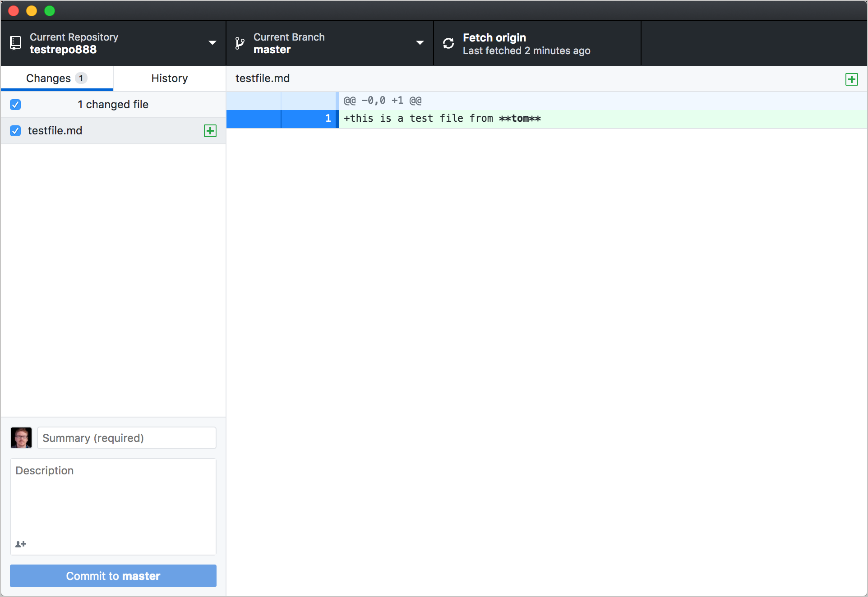Click the add new file green plus icon
Viewport: 868px width, 597px height.
(x=851, y=79)
